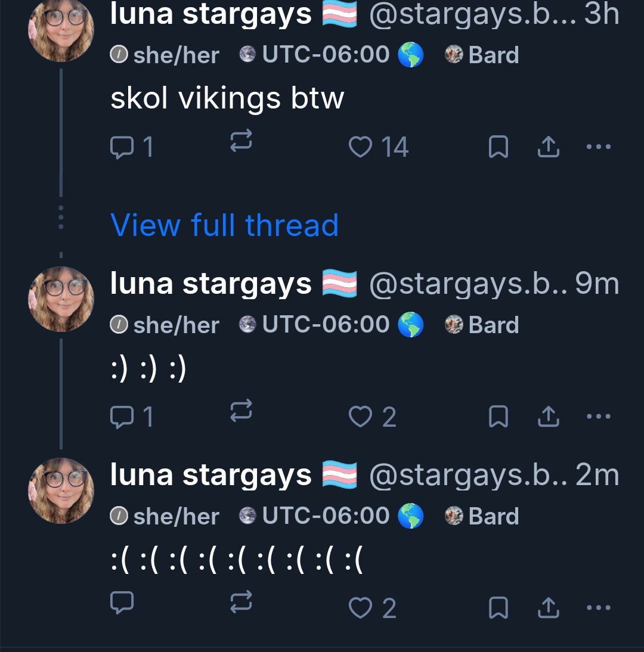This screenshot has height=652, width=644.
Task: Open more options for "skol vikings btw" post
Action: click(599, 147)
